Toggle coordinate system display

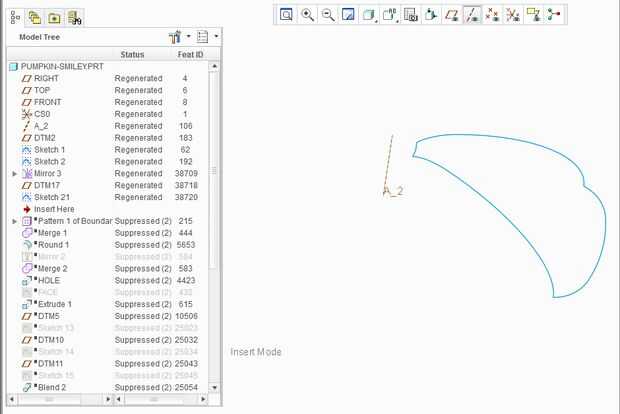(x=513, y=15)
